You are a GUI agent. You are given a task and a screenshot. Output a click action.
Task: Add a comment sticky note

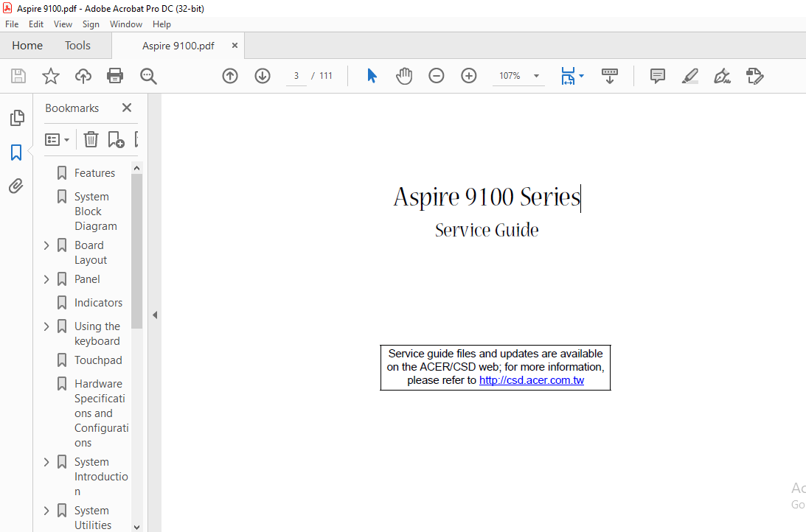(x=658, y=76)
